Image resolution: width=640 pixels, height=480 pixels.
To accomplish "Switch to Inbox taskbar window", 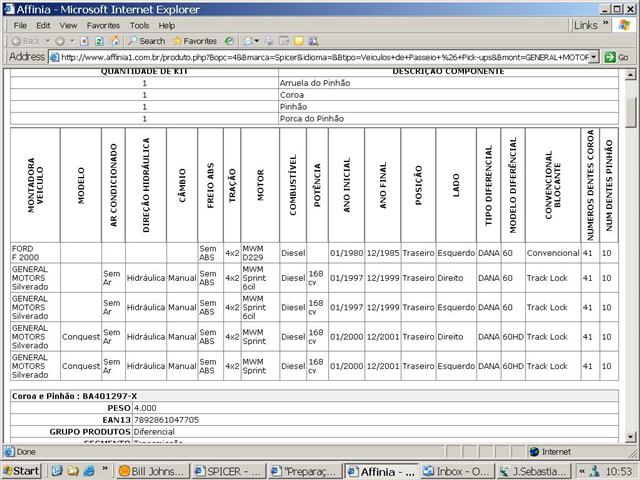I will (x=457, y=471).
